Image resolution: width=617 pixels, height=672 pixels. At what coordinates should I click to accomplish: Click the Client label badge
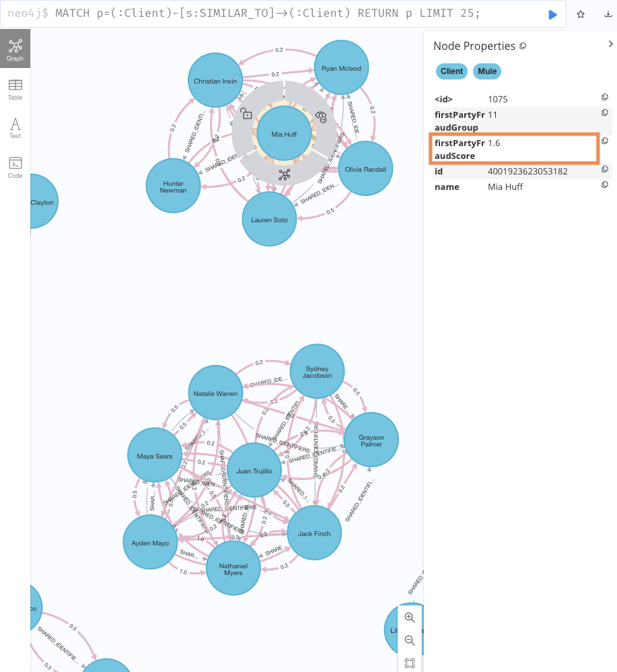[451, 71]
